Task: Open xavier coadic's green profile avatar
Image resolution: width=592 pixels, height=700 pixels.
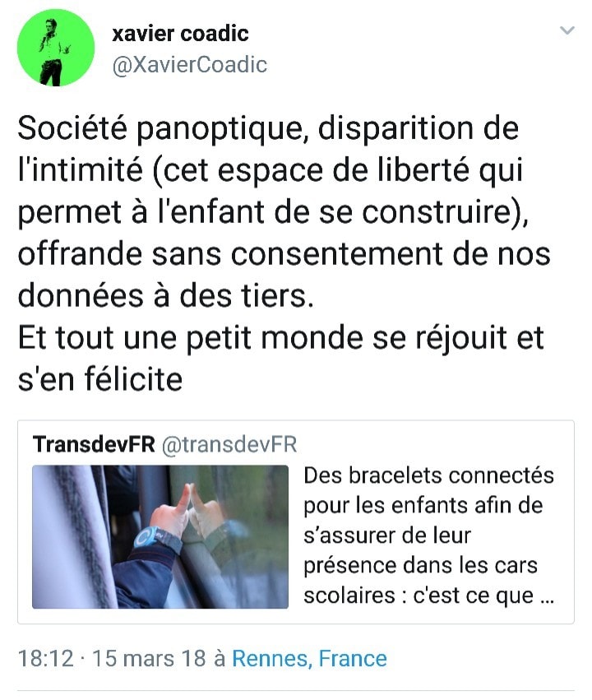Action: point(56,48)
